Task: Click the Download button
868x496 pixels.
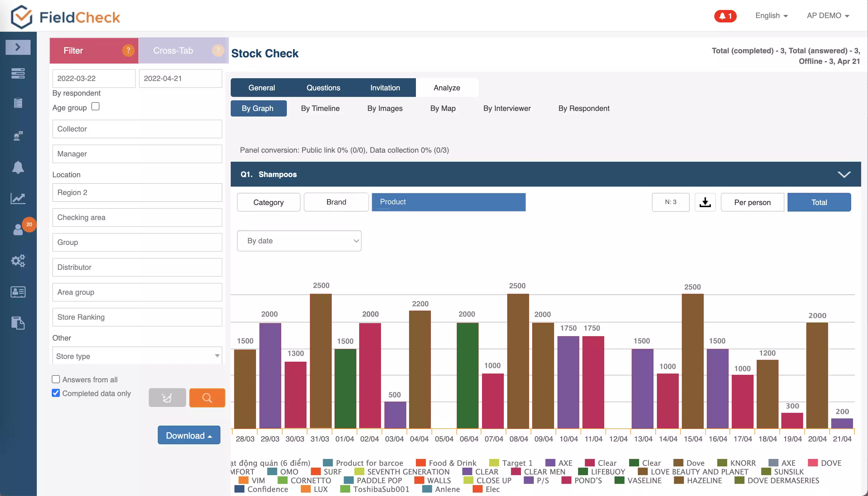Action: pos(189,435)
